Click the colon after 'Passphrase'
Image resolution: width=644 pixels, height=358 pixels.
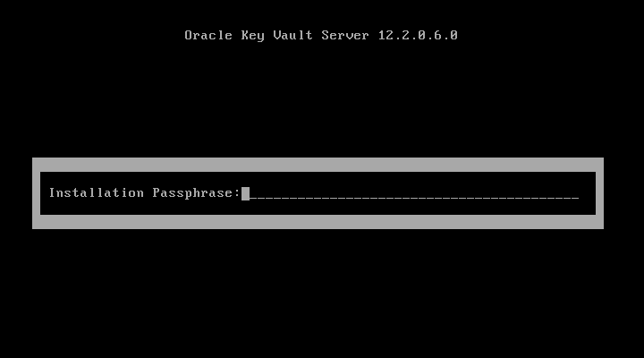click(236, 193)
